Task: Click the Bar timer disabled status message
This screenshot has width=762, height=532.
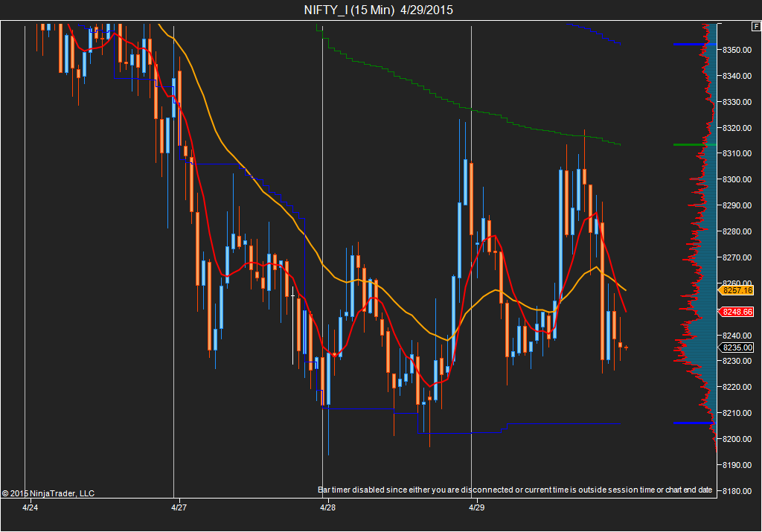Action: [515, 490]
